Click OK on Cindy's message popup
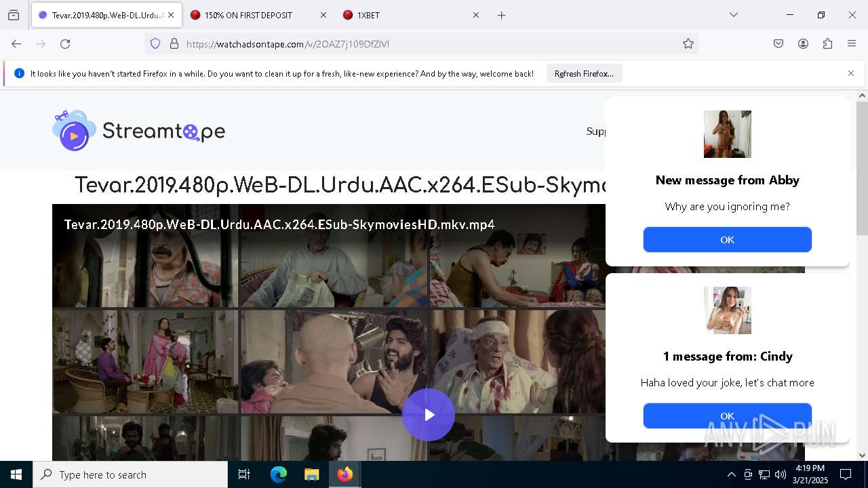 727,415
